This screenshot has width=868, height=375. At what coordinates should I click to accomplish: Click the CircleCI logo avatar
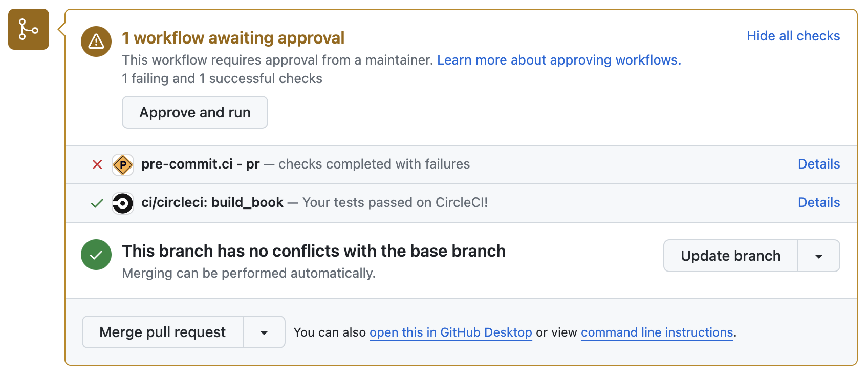click(x=123, y=203)
